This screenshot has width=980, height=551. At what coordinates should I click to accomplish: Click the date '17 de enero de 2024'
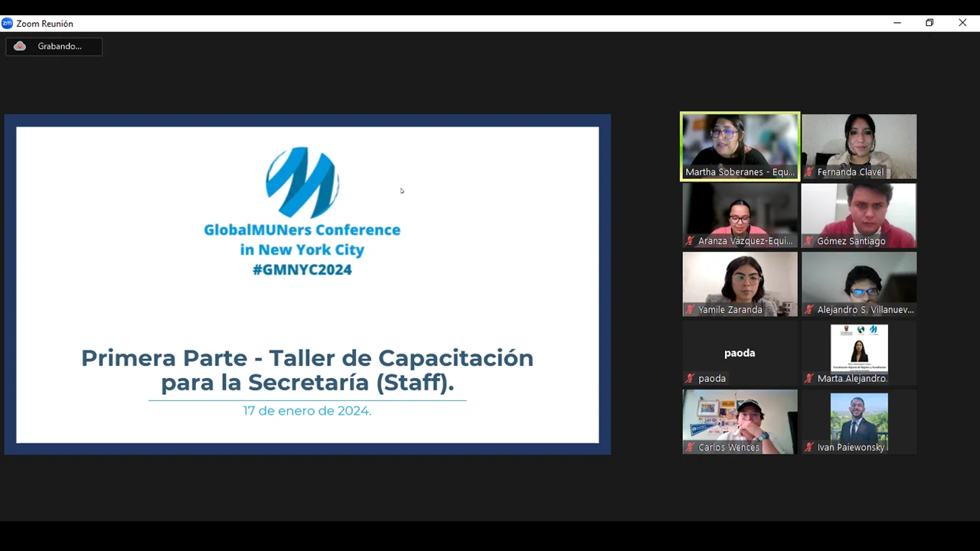[307, 411]
